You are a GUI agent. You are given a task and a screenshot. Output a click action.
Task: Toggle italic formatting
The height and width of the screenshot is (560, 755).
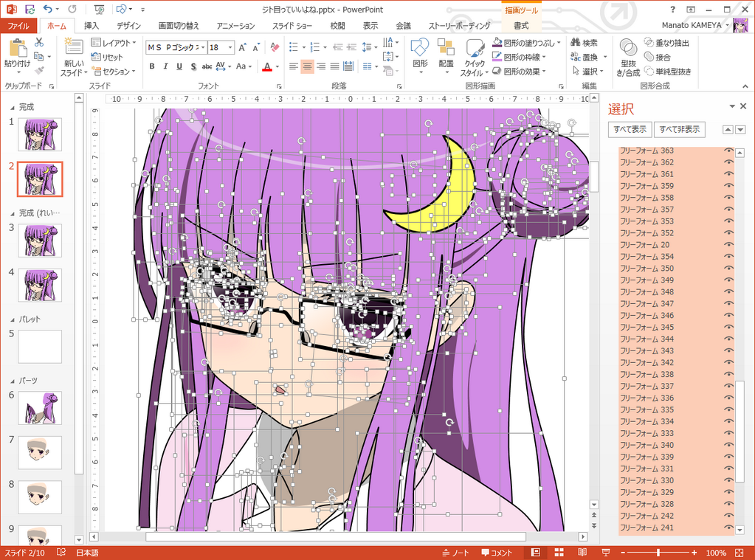(x=165, y=66)
